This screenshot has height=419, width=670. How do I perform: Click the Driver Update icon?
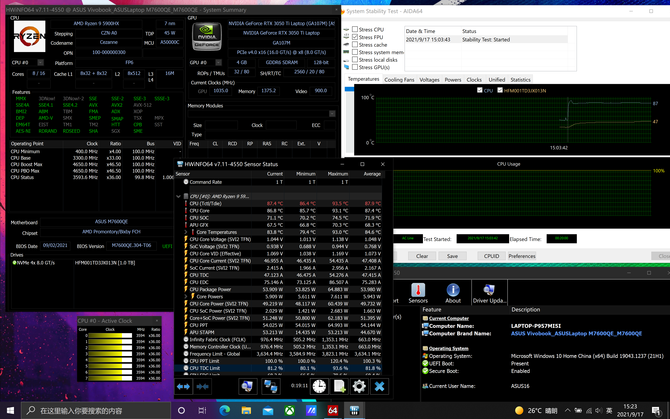(489, 293)
